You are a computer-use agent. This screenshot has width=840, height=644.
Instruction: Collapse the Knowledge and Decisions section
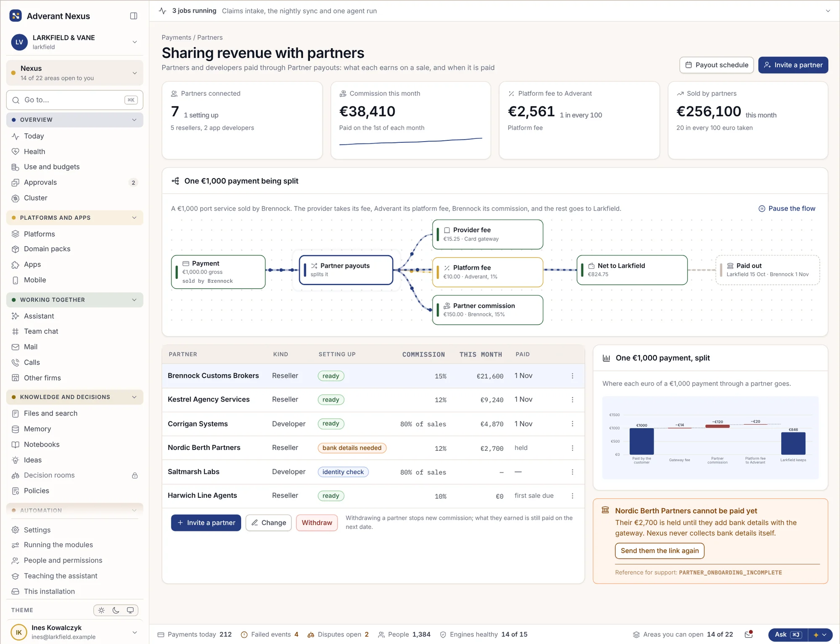[75, 397]
